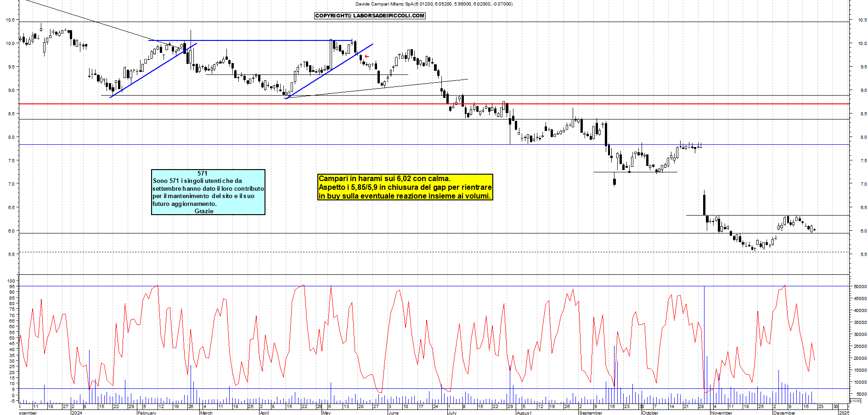Click the '25000' volume axis label
Image resolution: width=868 pixels, height=415 pixels.
coord(860,347)
